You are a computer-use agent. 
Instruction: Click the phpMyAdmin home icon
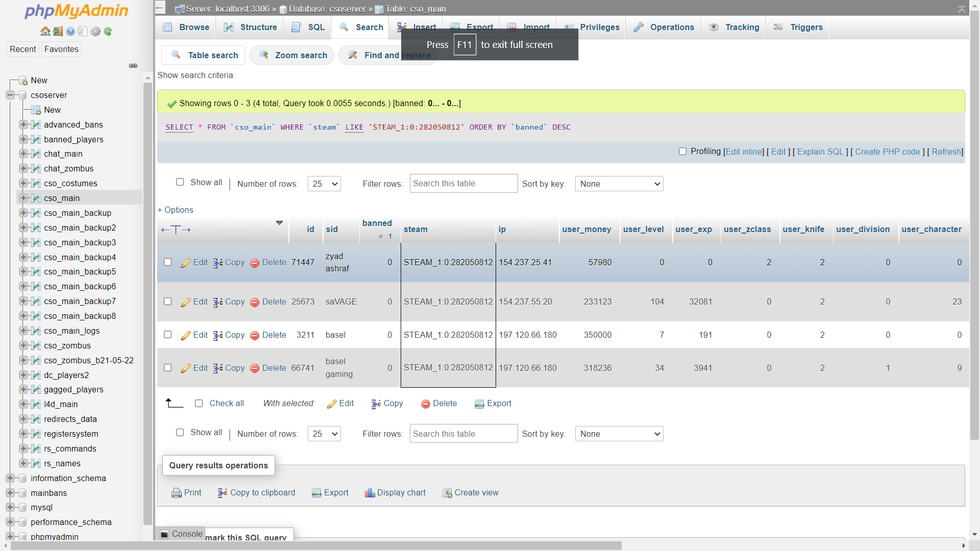click(x=45, y=32)
